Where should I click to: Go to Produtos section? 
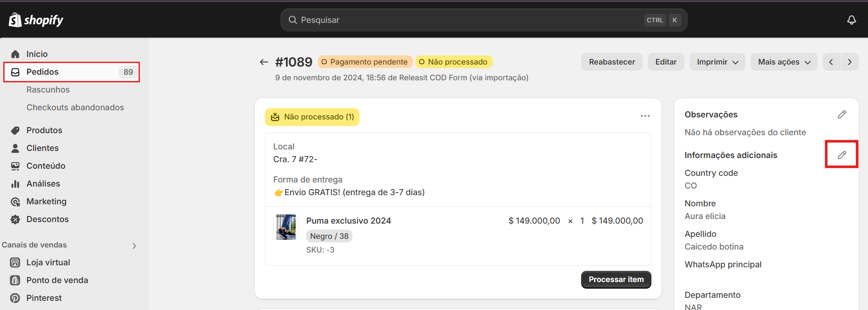(44, 130)
